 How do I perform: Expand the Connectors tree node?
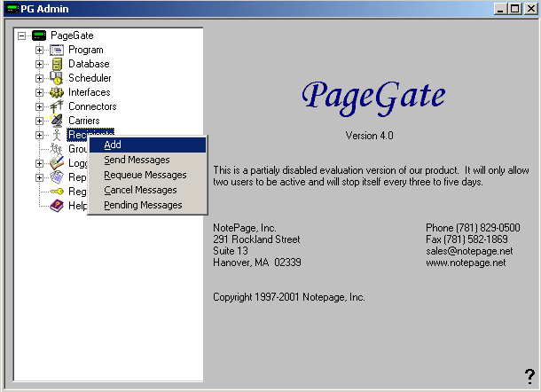39,106
